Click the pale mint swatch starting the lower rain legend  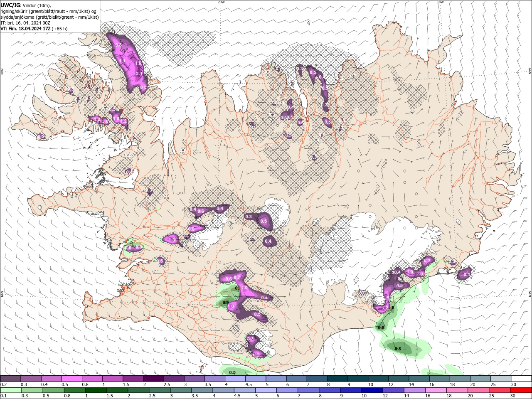(10, 390)
